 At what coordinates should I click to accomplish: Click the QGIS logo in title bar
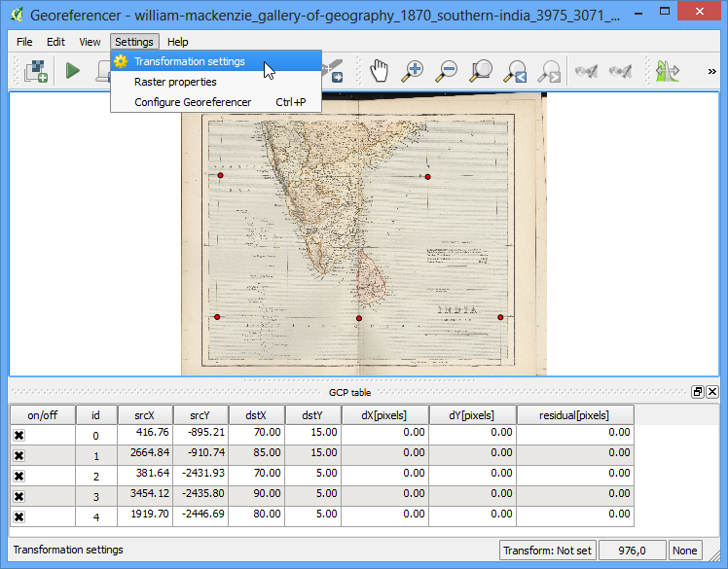click(18, 15)
